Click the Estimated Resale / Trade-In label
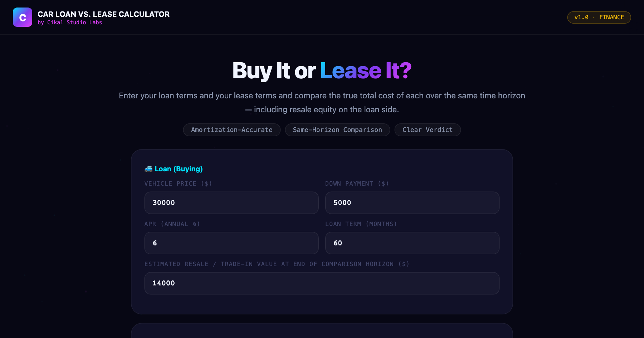The height and width of the screenshot is (338, 644). pos(277,264)
